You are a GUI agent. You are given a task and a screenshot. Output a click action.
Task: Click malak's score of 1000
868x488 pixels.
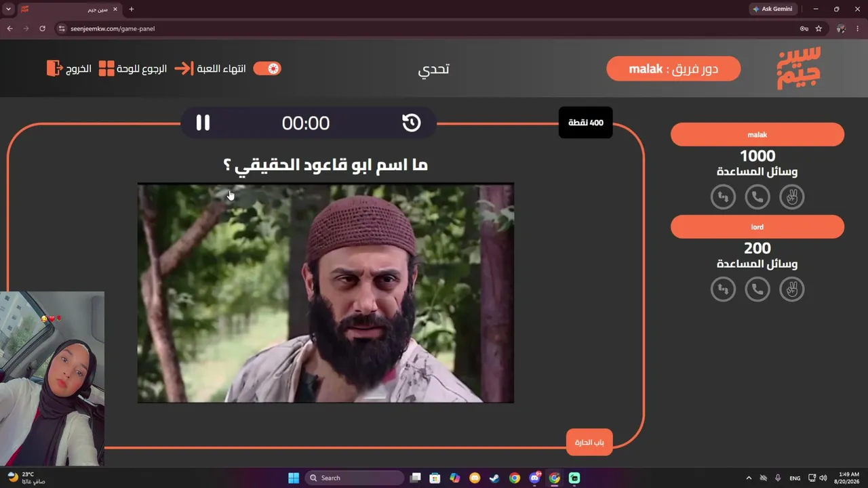[757, 156]
